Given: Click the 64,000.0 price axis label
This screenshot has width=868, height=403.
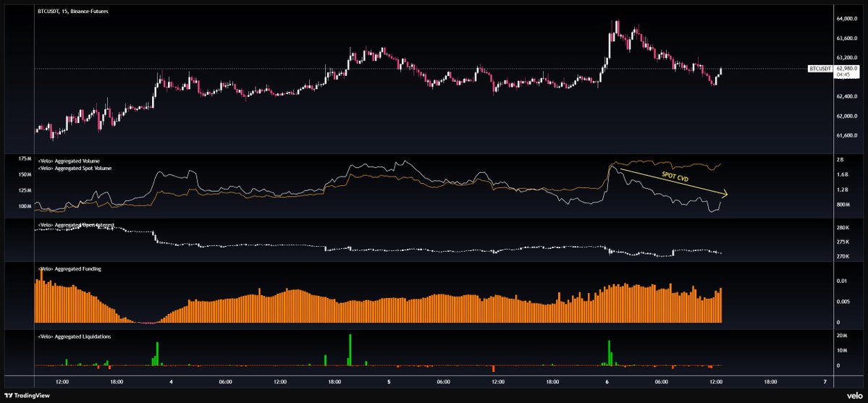Looking at the screenshot, I should [847, 19].
